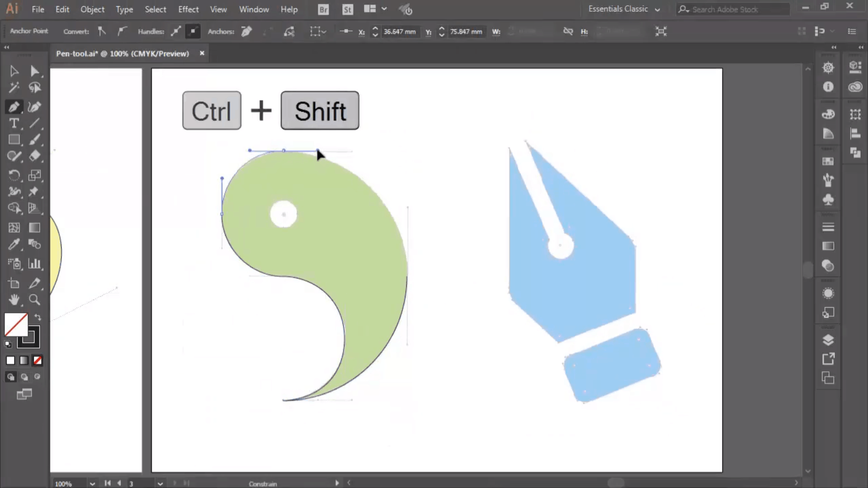The height and width of the screenshot is (488, 868).
Task: Select the Rotate tool
Action: click(x=14, y=175)
